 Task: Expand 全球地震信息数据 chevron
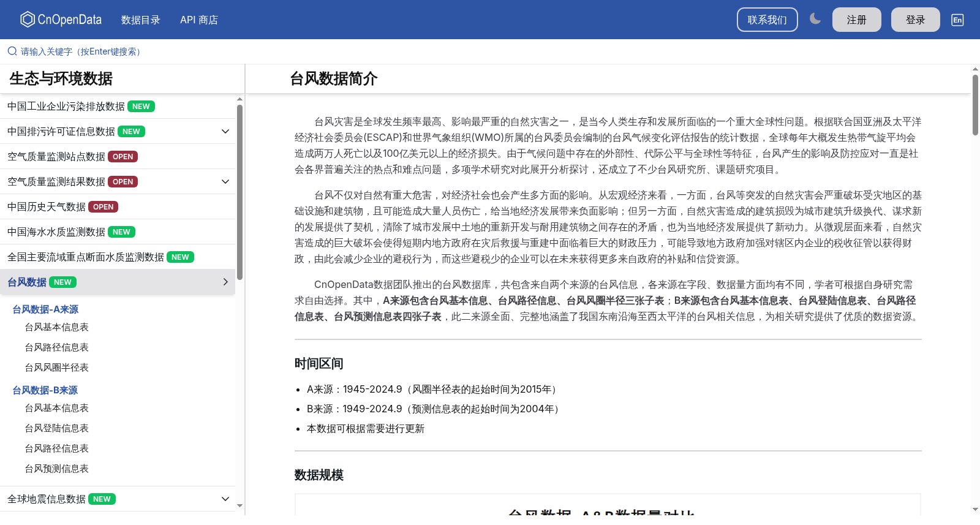[x=225, y=499]
